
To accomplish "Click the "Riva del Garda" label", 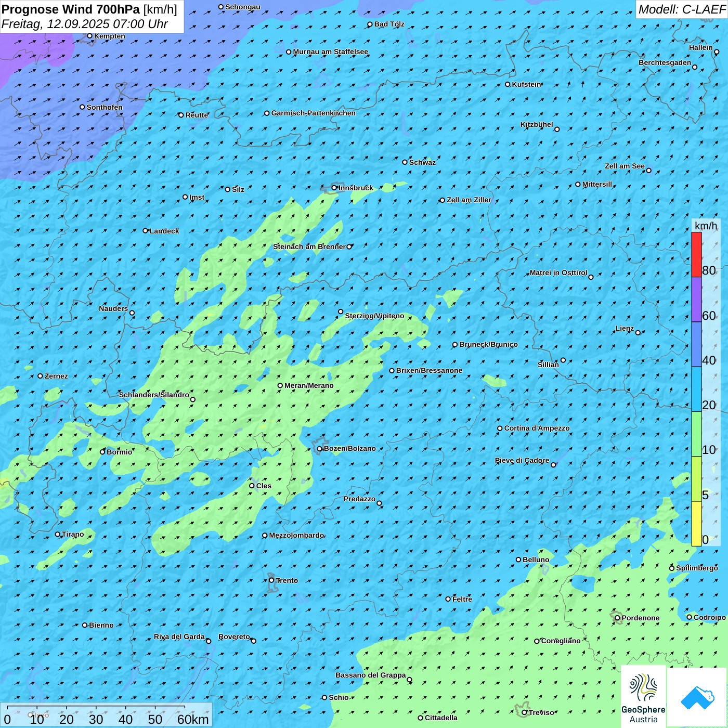I will tap(179, 636).
